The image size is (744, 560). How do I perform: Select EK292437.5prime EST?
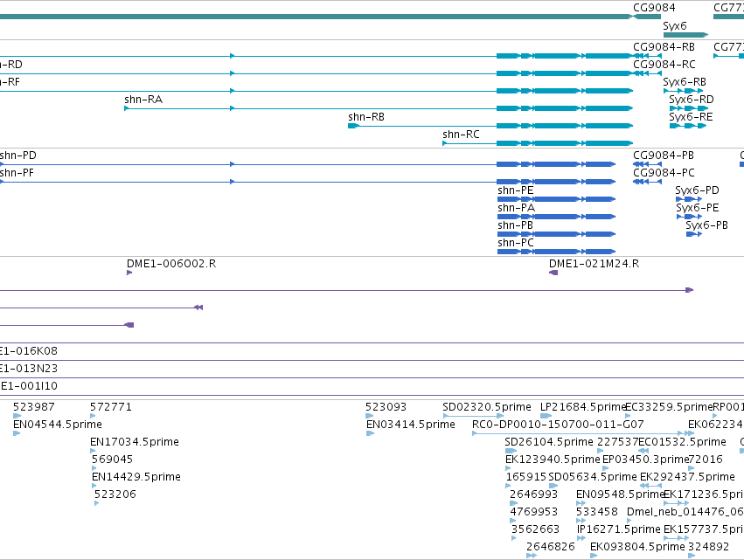coord(687,477)
